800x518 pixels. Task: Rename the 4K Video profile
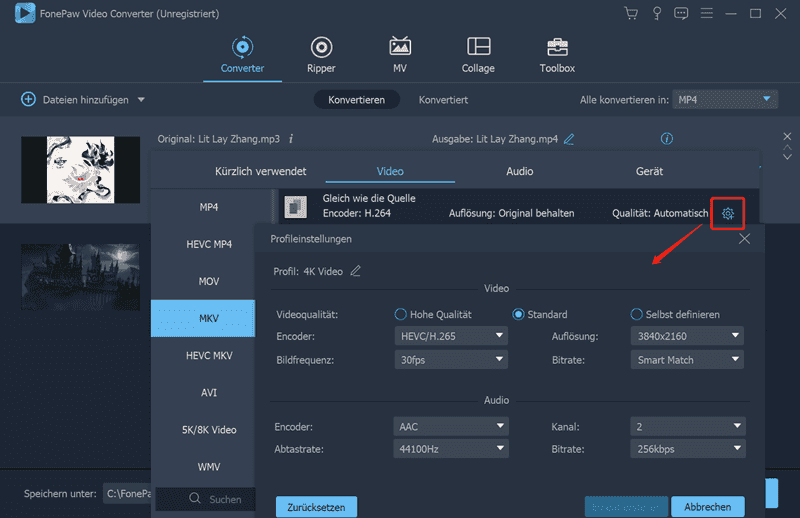pos(356,271)
